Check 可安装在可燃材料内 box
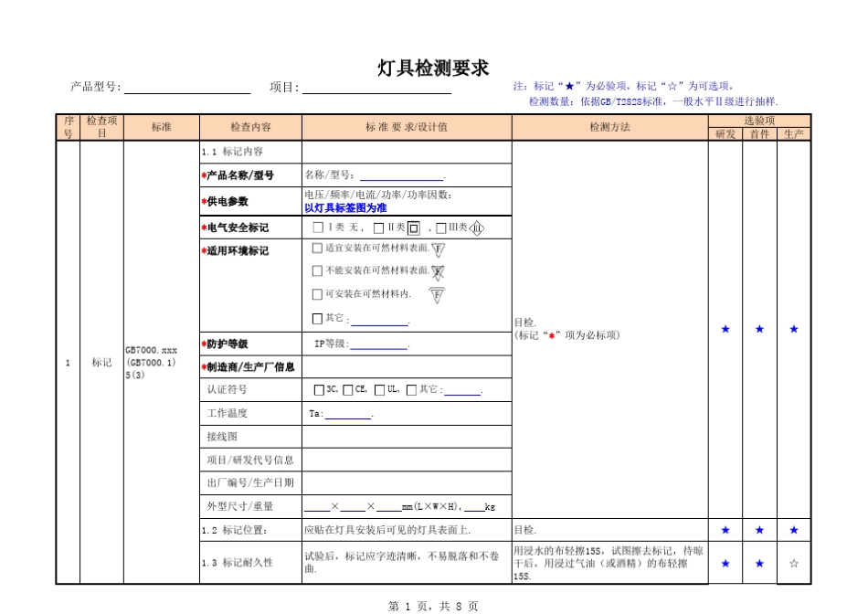The width and height of the screenshot is (868, 614). 317,294
